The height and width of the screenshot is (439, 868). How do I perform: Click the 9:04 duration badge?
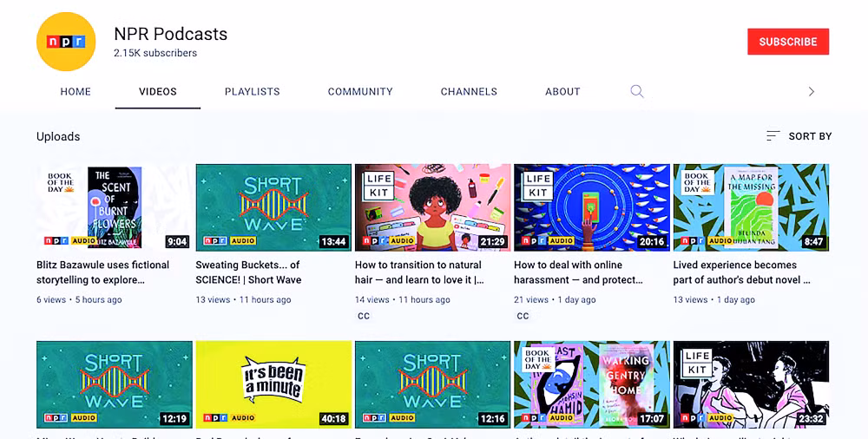(x=177, y=241)
